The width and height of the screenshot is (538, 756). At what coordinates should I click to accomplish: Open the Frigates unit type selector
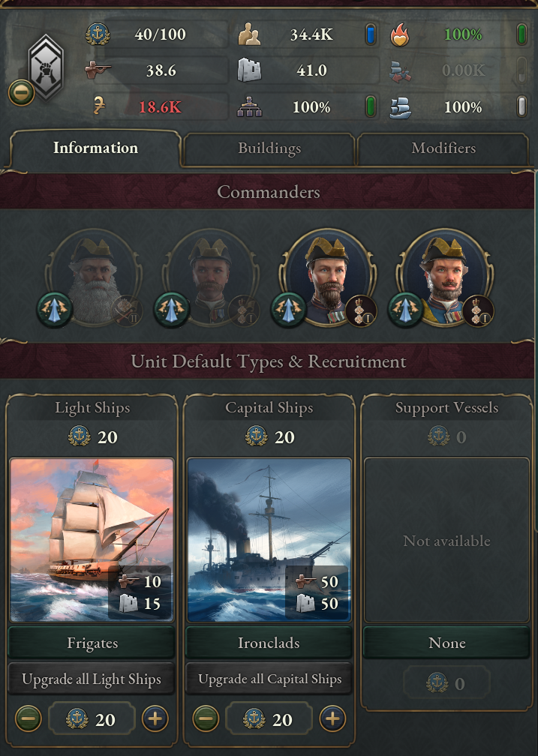tap(92, 643)
